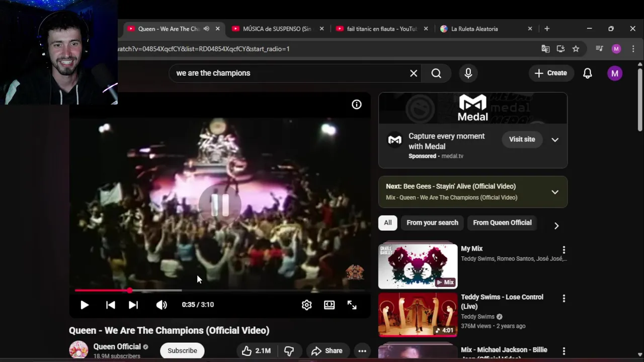Clear the search box text
This screenshot has width=644, height=362.
(414, 73)
